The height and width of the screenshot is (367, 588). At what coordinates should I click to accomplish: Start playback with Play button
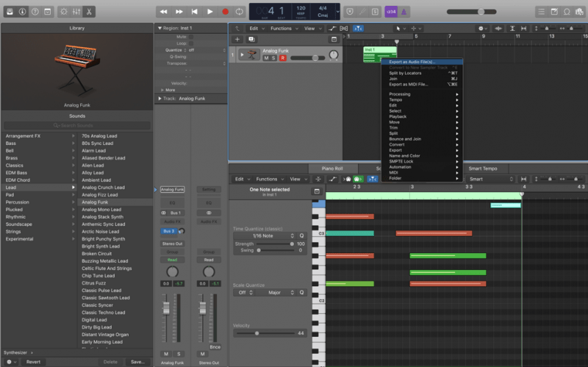click(x=210, y=12)
